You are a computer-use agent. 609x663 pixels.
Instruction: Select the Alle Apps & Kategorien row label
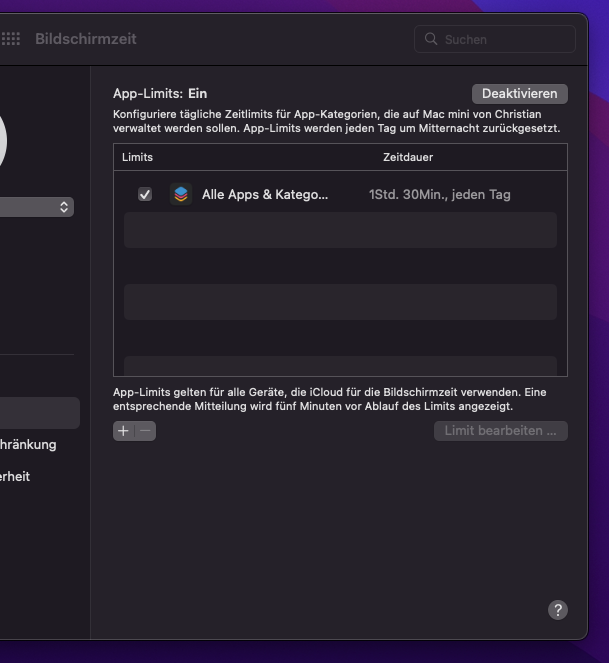pos(264,194)
